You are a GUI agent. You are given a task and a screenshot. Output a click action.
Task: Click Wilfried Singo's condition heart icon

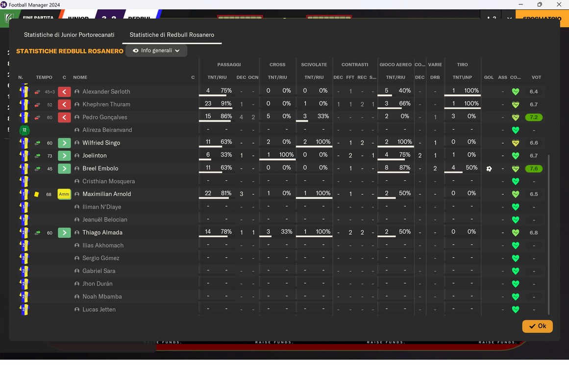515,143
